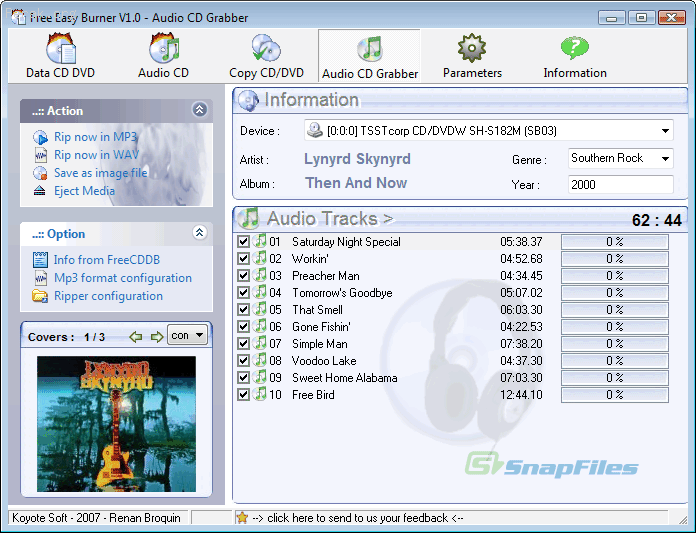Uncheck track 08 Voodoo Lake
The height and width of the screenshot is (533, 696).
[243, 361]
